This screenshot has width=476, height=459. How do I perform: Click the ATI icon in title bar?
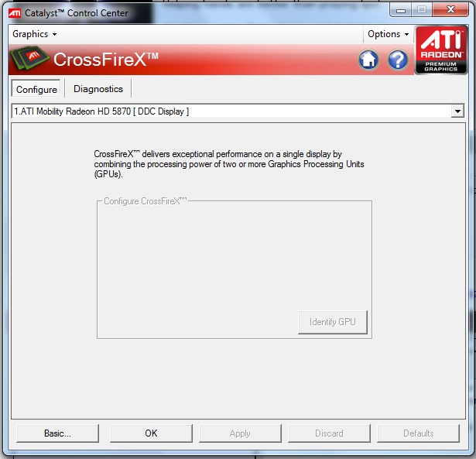[15, 13]
